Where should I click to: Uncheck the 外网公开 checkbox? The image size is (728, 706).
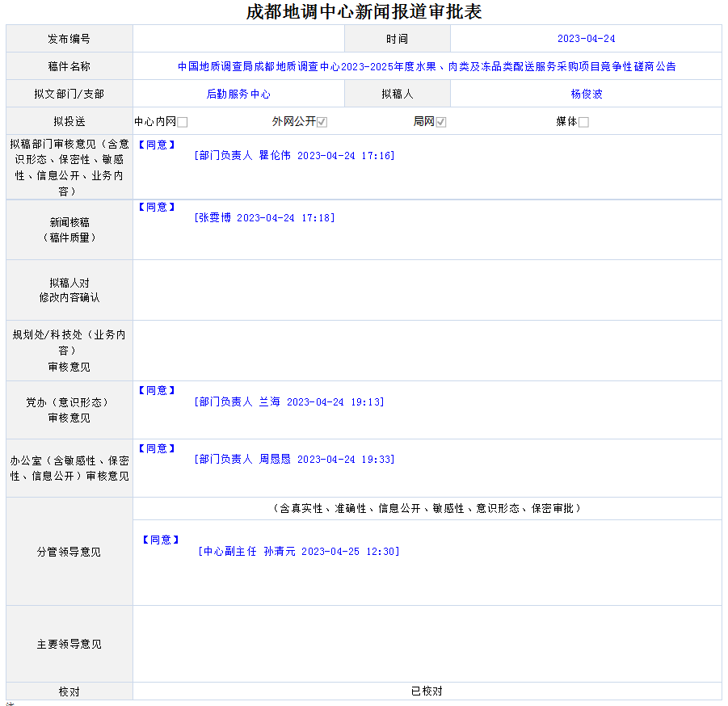322,122
